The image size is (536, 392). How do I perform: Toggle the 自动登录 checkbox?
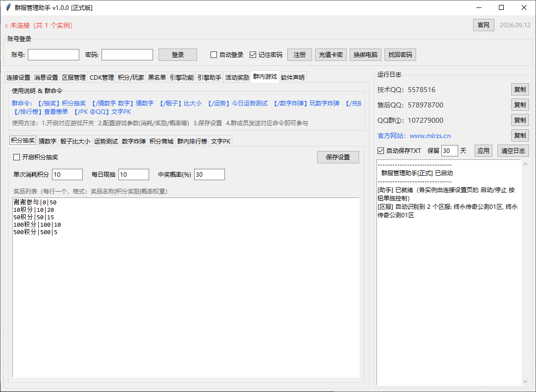214,54
